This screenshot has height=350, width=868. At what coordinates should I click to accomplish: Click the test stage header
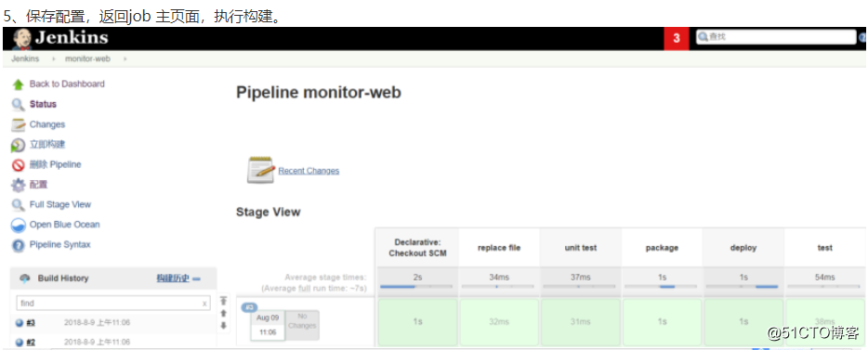(x=825, y=248)
